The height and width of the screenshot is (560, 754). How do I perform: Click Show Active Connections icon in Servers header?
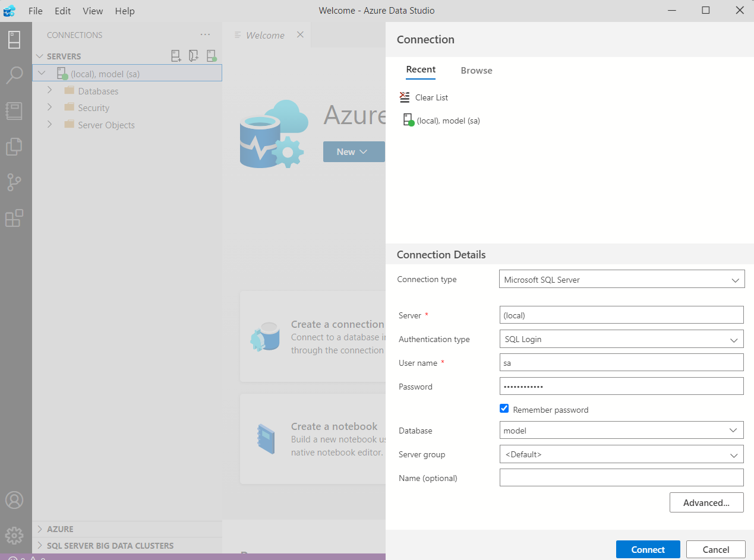[212, 56]
